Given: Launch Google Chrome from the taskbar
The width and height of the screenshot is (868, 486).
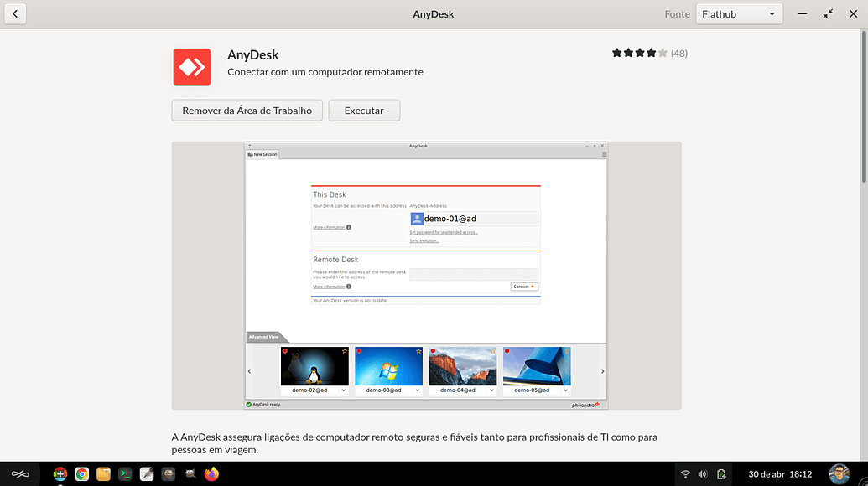Looking at the screenshot, I should pyautogui.click(x=82, y=473).
